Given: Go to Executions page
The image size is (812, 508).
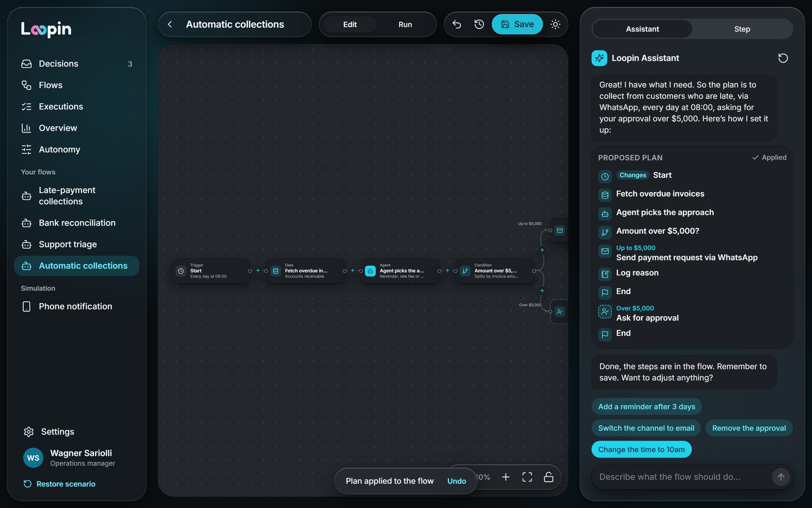Looking at the screenshot, I should point(77,107).
